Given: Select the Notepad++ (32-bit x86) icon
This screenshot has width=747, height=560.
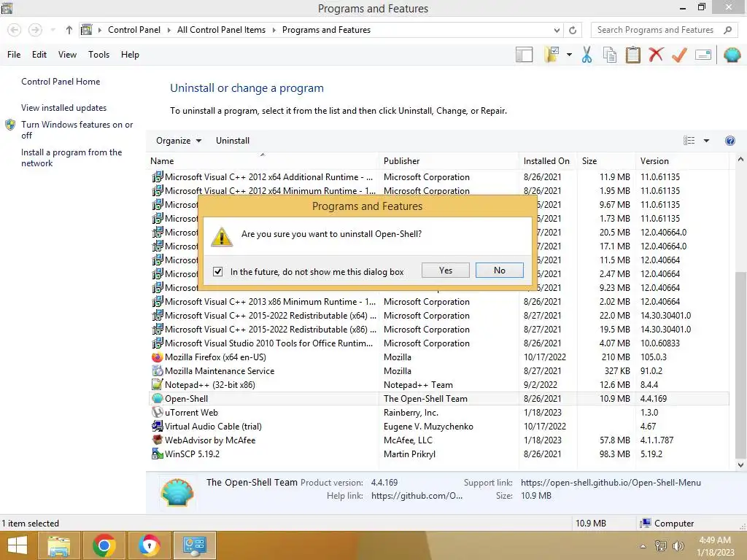Looking at the screenshot, I should (x=158, y=384).
